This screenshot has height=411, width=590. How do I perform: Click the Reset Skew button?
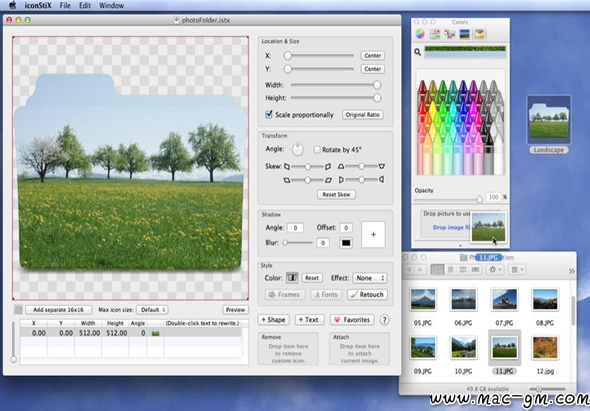click(x=336, y=195)
